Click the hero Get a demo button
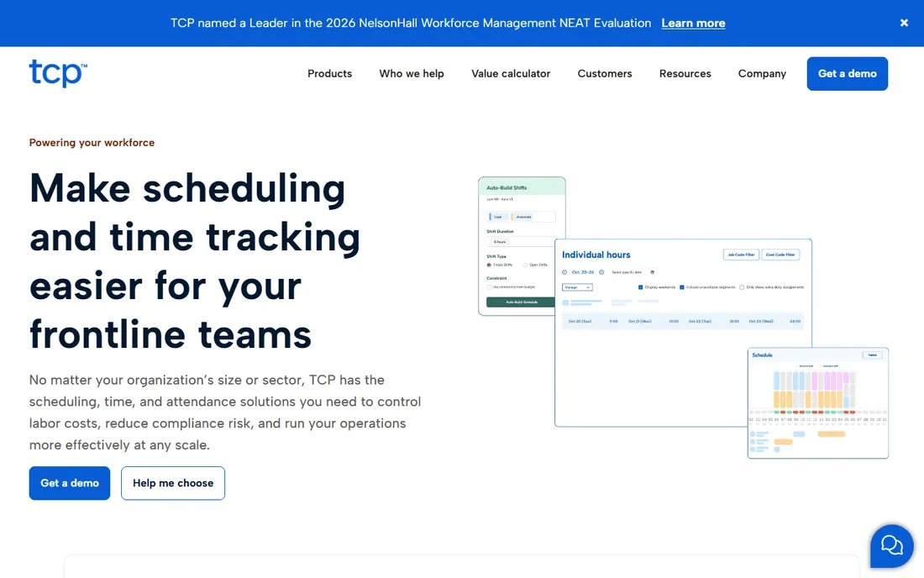The width and height of the screenshot is (924, 578). (70, 483)
